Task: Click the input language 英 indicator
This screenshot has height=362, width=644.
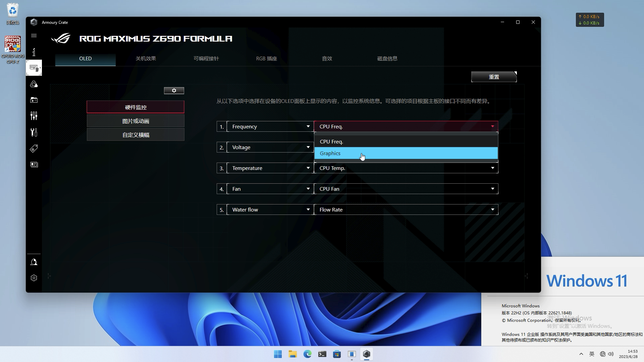Action: click(592, 354)
